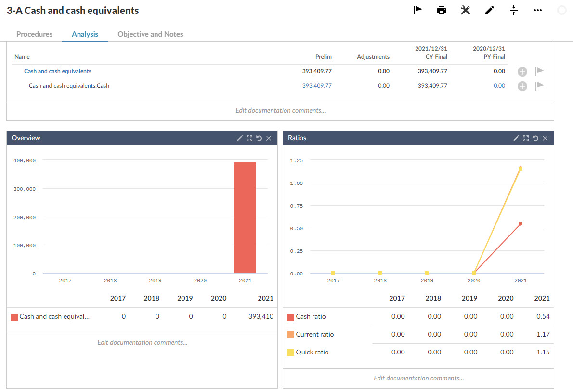Click the flag icon in the top toolbar
Screen dimensions: 573x392
[417, 10]
